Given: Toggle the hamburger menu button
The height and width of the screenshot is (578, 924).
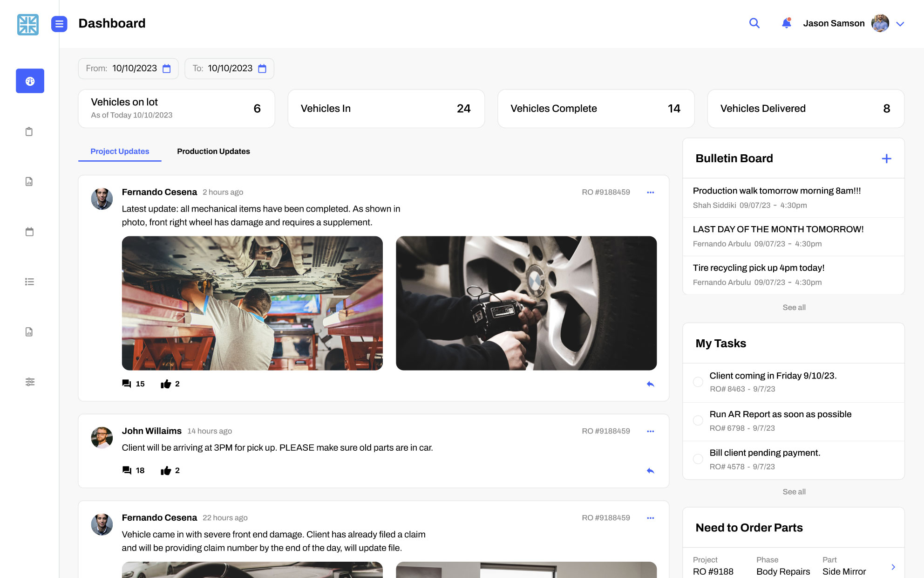Looking at the screenshot, I should click(x=59, y=24).
